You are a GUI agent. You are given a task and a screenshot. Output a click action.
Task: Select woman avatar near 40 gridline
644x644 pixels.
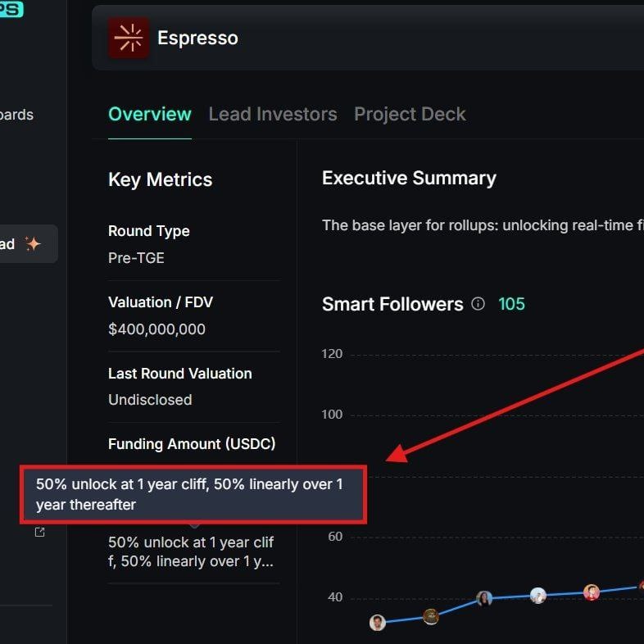tap(484, 599)
